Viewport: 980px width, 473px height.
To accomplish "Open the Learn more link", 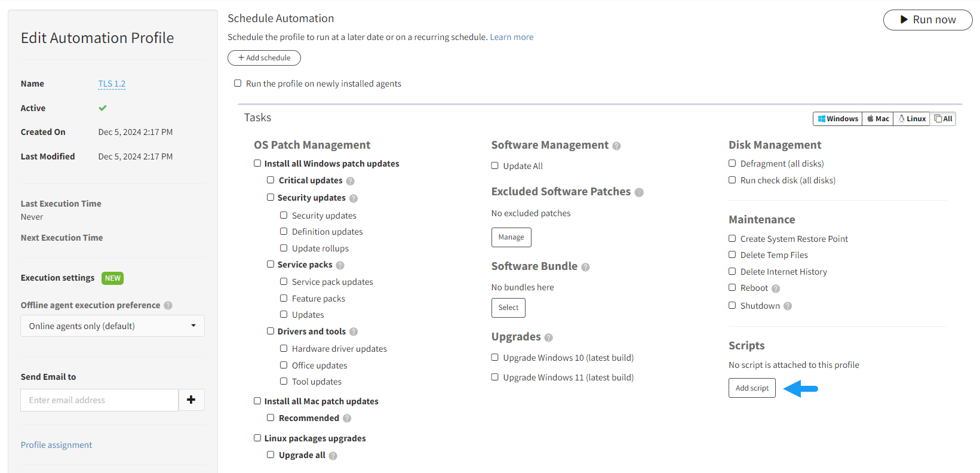I will 511,37.
